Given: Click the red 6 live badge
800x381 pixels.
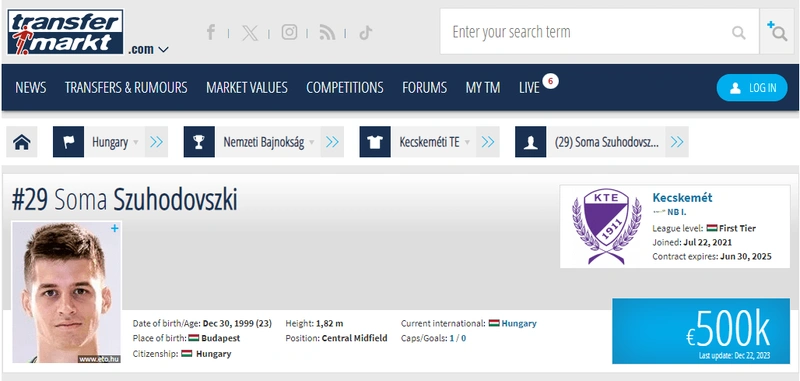Looking at the screenshot, I should point(551,81).
